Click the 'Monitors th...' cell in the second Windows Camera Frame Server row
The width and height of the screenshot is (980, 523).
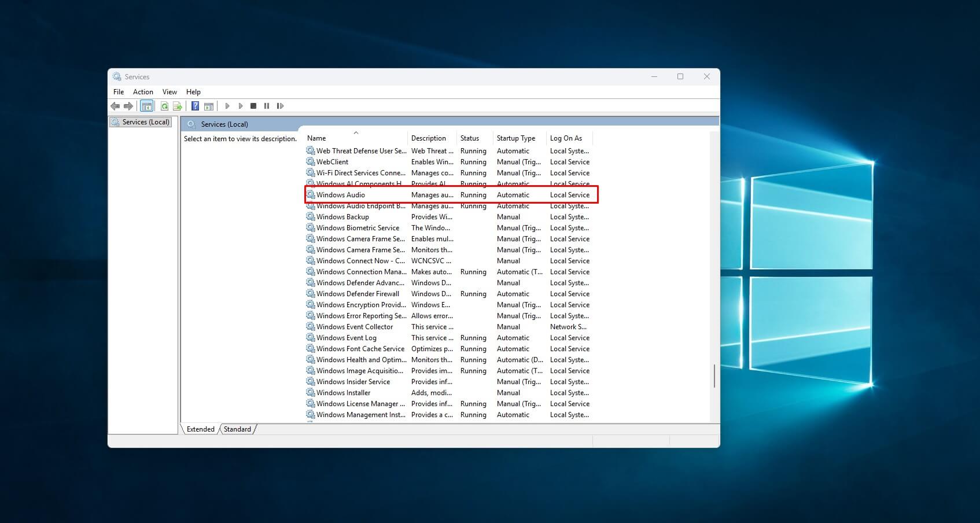[x=432, y=249]
